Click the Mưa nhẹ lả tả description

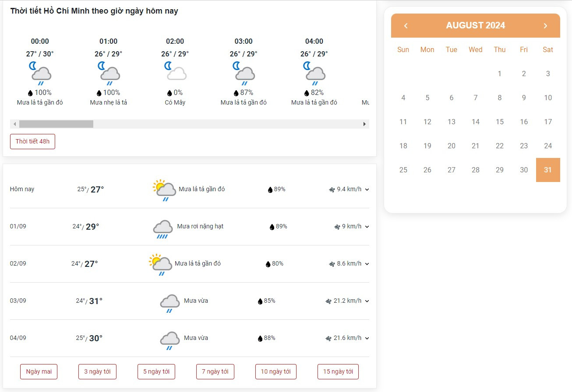109,102
